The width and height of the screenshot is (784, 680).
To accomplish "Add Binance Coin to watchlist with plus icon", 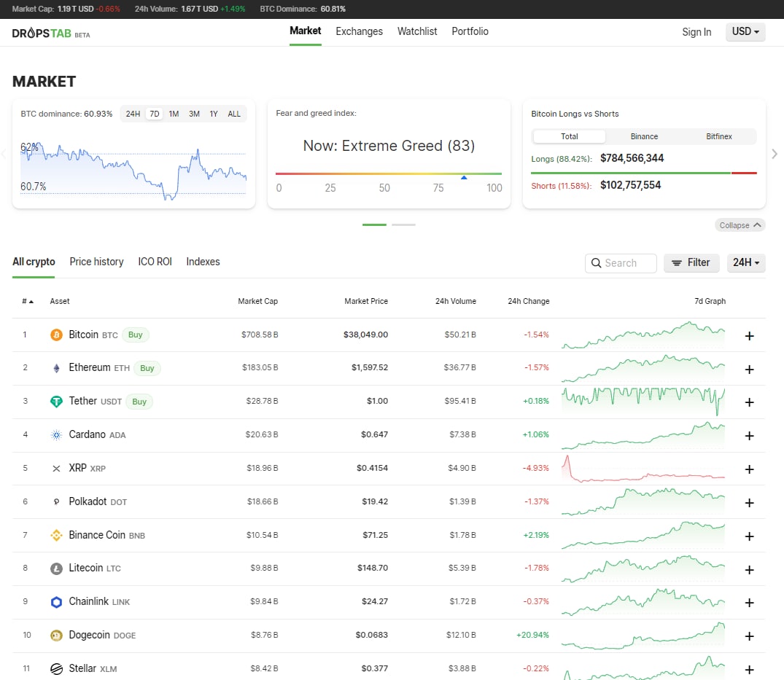I will [x=749, y=536].
